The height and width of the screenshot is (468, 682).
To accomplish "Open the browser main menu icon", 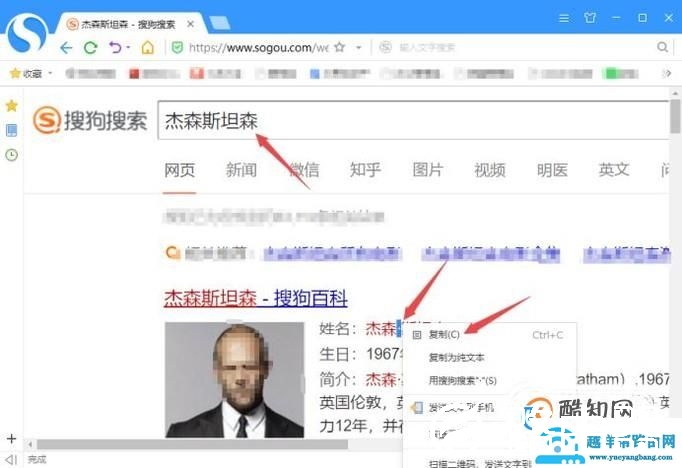I will [564, 18].
